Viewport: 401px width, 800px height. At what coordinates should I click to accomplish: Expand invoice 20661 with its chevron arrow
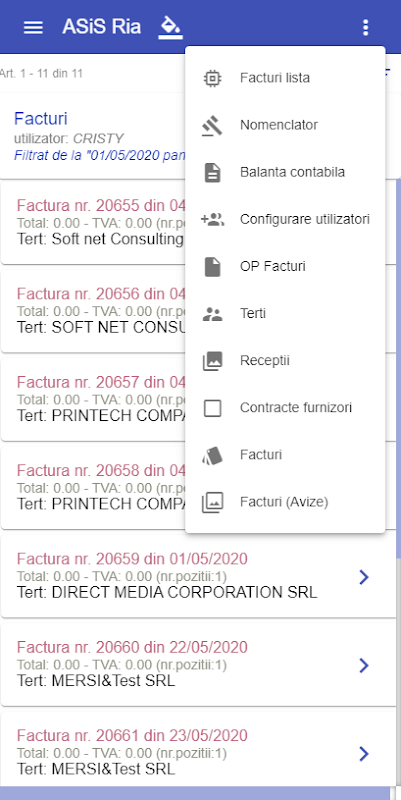coord(363,754)
